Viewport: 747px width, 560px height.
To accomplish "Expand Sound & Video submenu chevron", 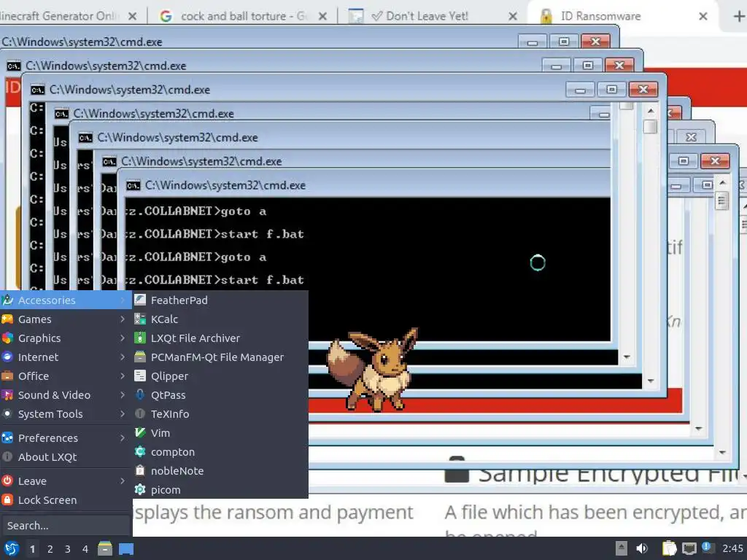I will point(123,394).
